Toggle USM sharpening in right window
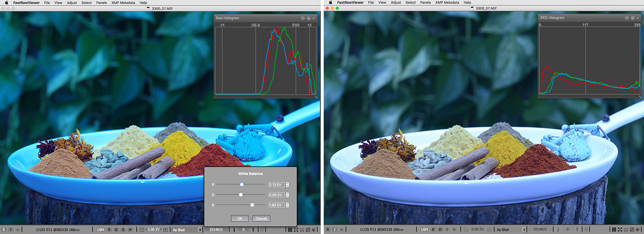The image size is (644, 234). pyautogui.click(x=424, y=229)
